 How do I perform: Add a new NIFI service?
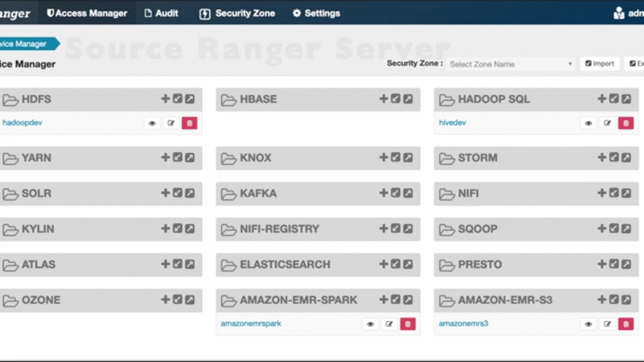pyautogui.click(x=601, y=193)
